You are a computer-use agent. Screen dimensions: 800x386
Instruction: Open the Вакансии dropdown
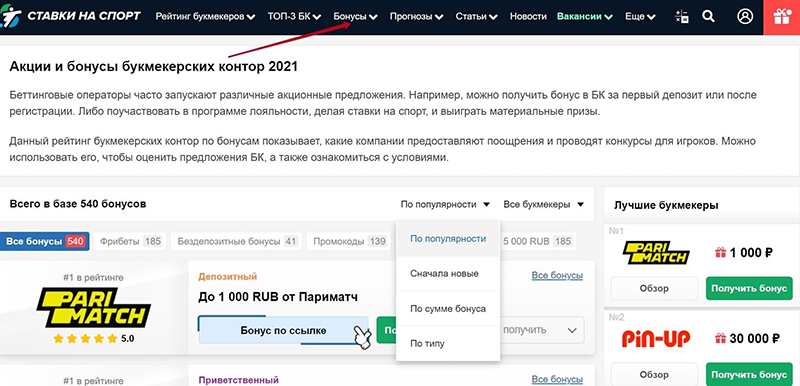pos(585,16)
